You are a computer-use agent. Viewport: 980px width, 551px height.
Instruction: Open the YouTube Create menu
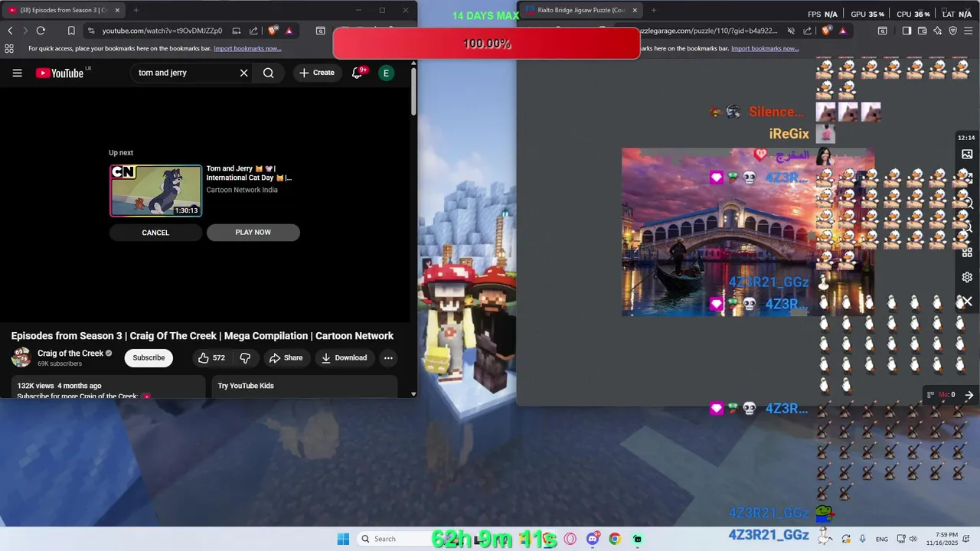[x=317, y=73]
